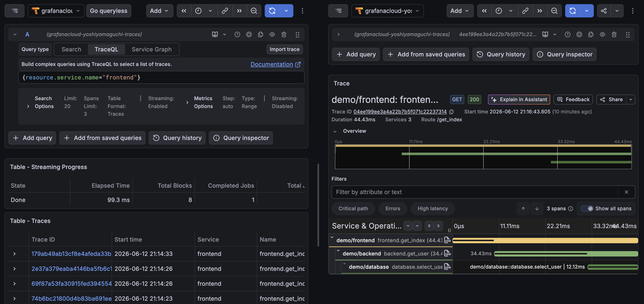Open Query inspector in left pane

coord(241,138)
